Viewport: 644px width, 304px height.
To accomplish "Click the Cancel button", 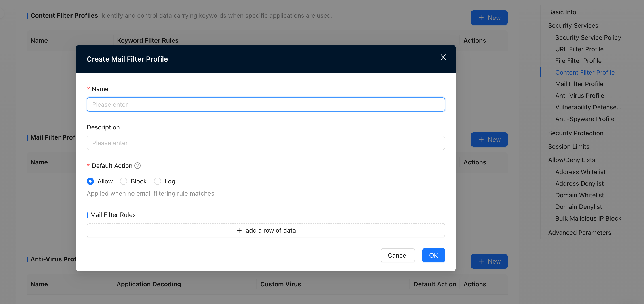I will 398,255.
